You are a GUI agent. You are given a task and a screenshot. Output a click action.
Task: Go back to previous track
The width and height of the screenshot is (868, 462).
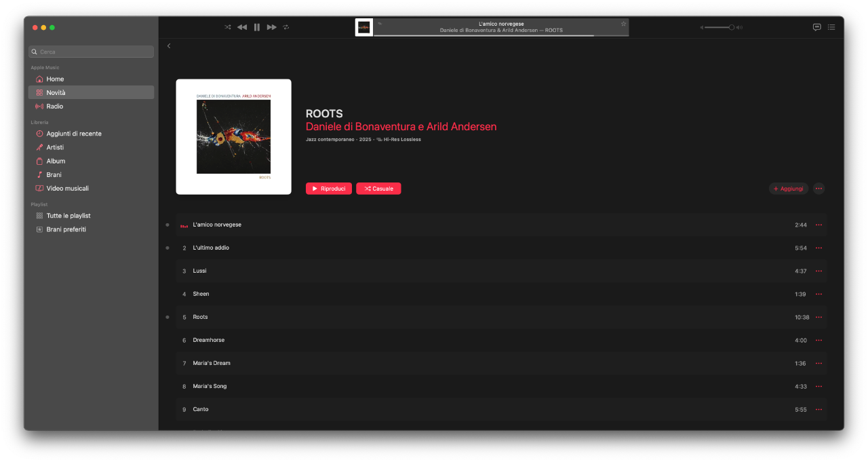pyautogui.click(x=242, y=27)
